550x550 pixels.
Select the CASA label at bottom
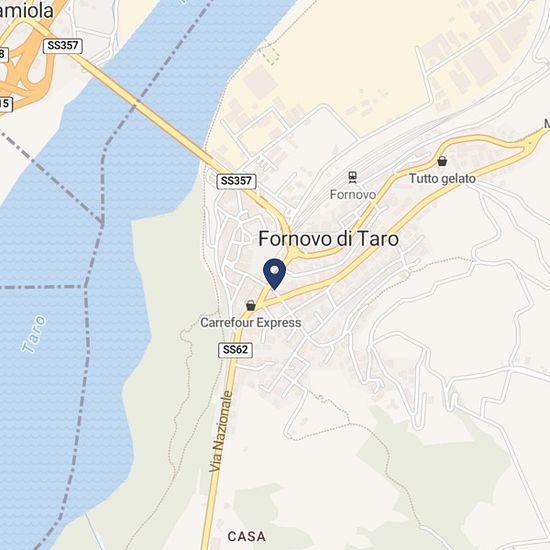pyautogui.click(x=247, y=536)
